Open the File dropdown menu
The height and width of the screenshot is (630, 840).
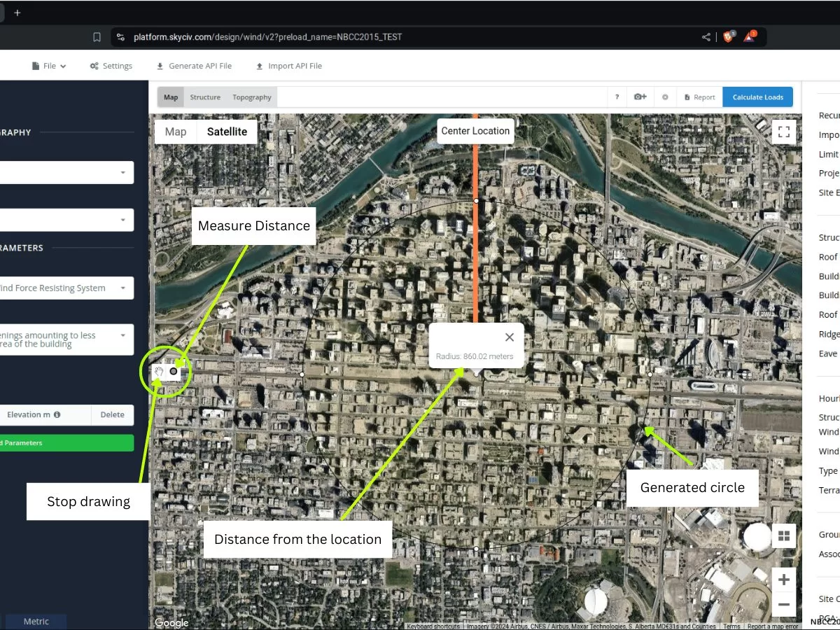click(49, 66)
